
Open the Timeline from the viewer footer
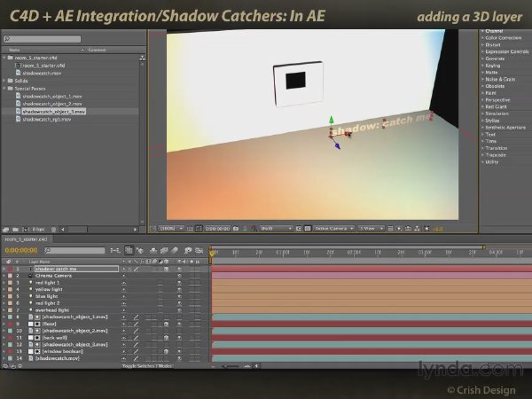point(408,229)
